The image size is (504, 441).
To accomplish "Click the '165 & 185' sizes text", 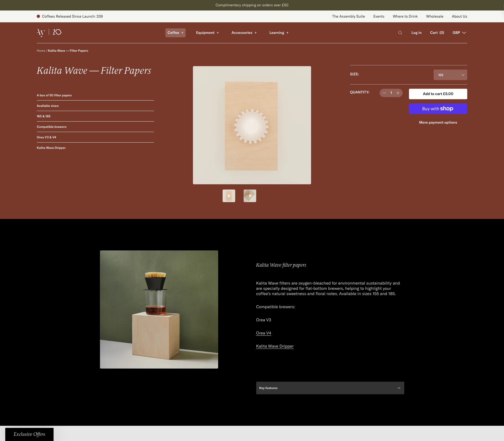I will (x=44, y=116).
